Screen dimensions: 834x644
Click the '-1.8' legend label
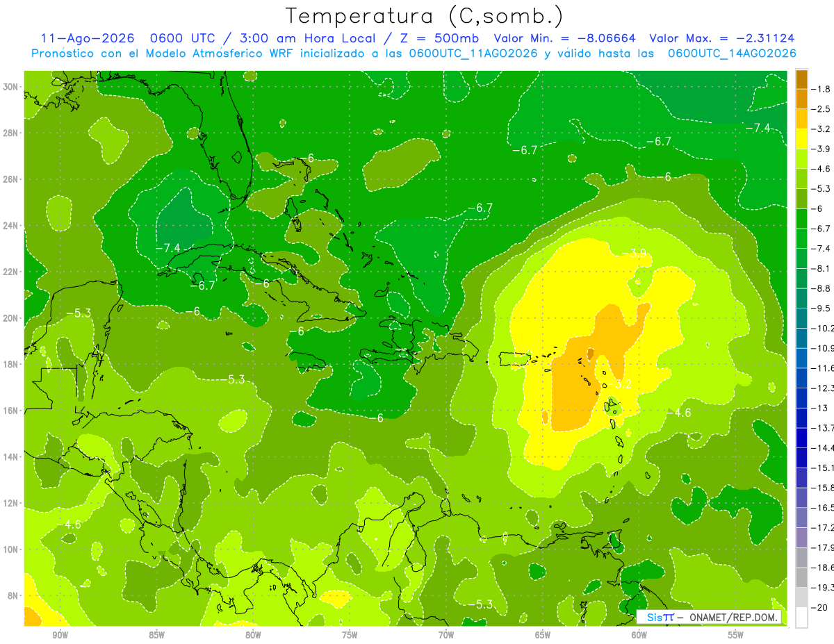click(821, 89)
